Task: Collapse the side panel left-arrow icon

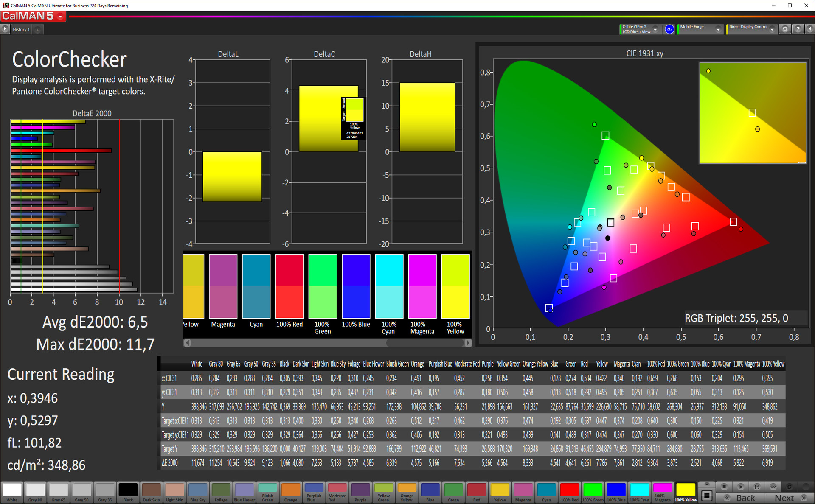Action: click(809, 29)
